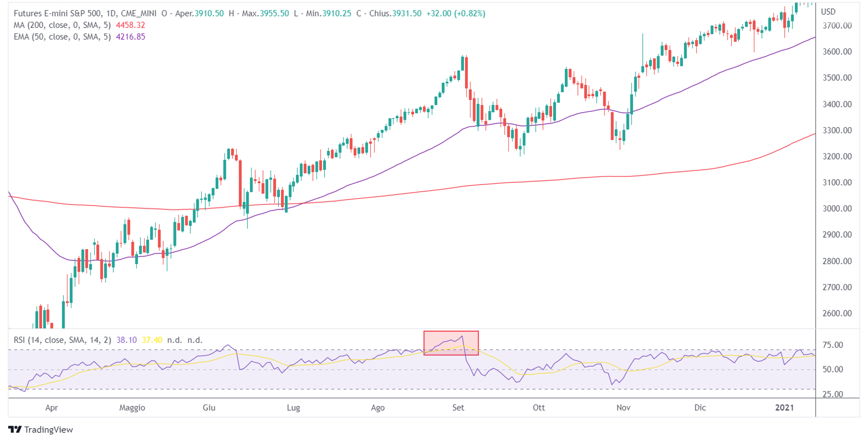
Task: Click the RSI 14 indicator legend
Action: tap(62, 340)
